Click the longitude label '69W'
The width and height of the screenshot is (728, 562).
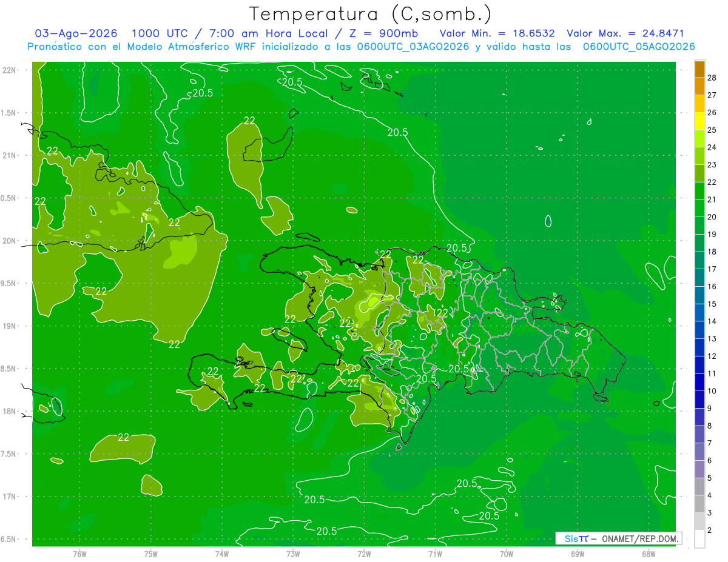point(578,554)
